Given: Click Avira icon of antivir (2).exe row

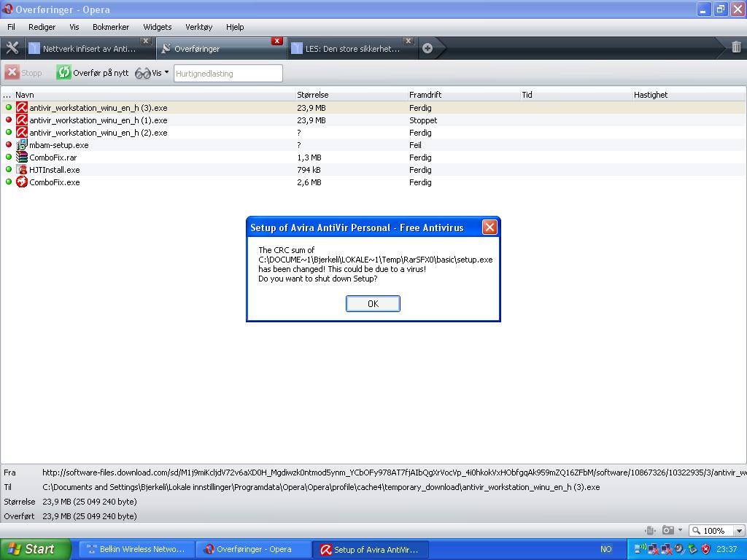Looking at the screenshot, I should (x=22, y=133).
